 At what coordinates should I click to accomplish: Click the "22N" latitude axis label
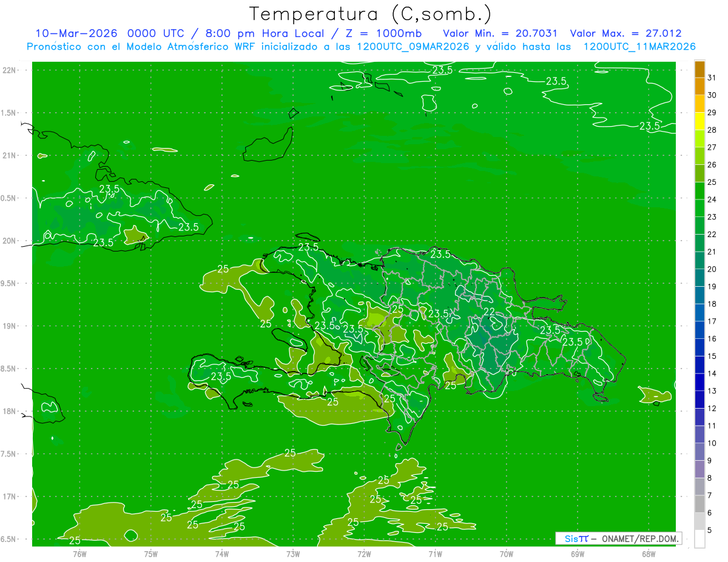[x=9, y=70]
